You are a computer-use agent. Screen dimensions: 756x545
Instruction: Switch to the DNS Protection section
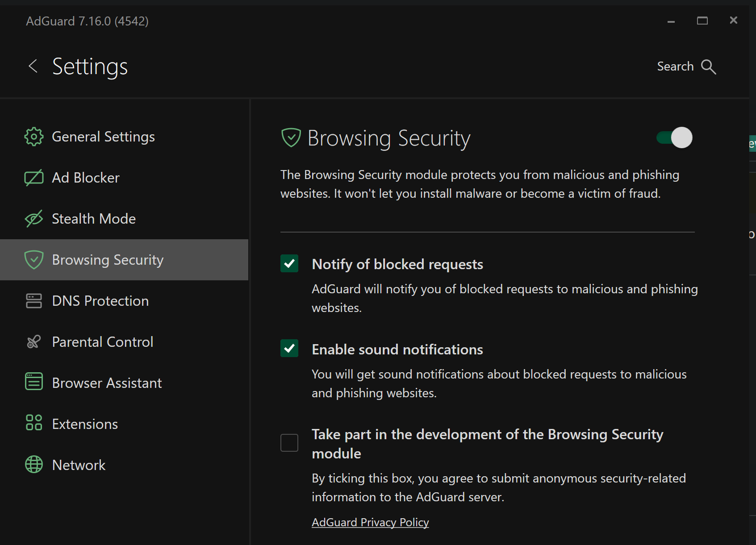click(x=100, y=301)
